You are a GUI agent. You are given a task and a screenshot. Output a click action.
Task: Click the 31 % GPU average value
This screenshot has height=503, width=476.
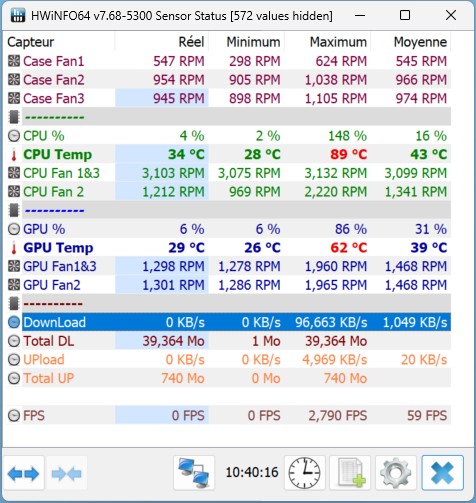431,229
